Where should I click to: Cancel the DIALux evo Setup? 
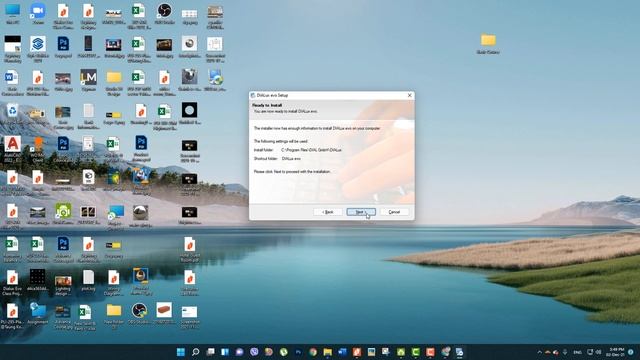(x=394, y=212)
